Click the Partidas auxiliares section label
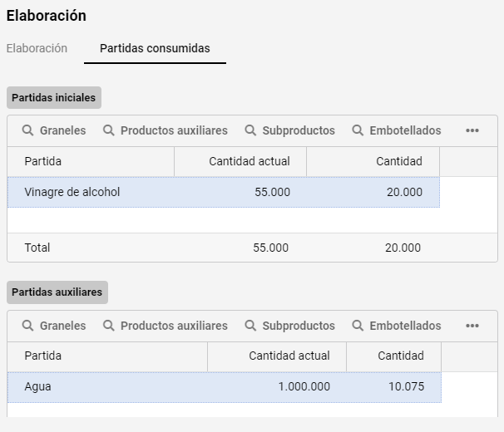Image resolution: width=504 pixels, height=432 pixels. click(x=57, y=292)
